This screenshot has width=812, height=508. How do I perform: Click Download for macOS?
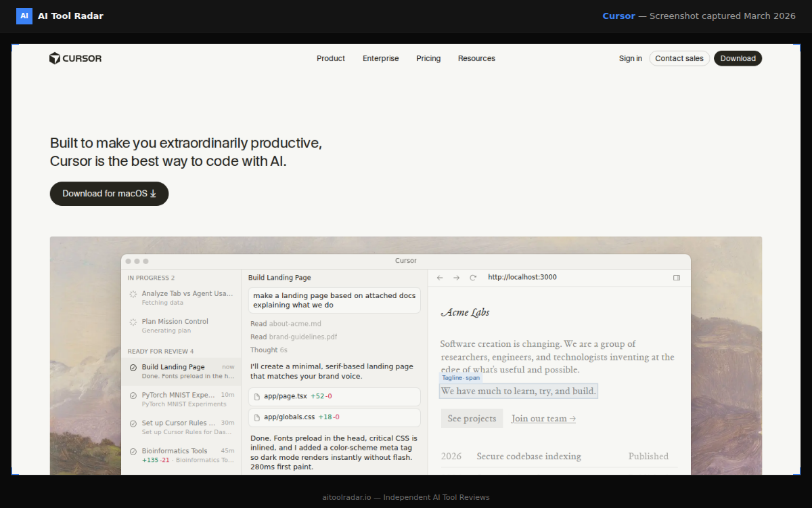click(109, 194)
